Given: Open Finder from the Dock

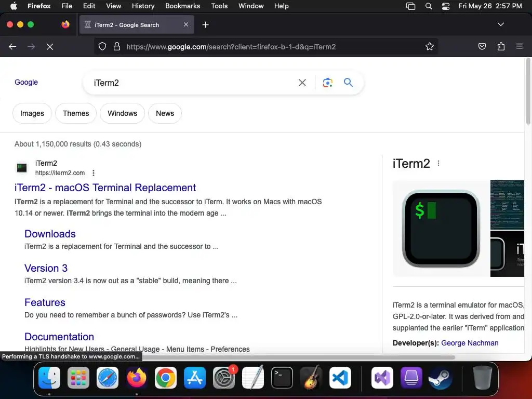Looking at the screenshot, I should tap(49, 378).
